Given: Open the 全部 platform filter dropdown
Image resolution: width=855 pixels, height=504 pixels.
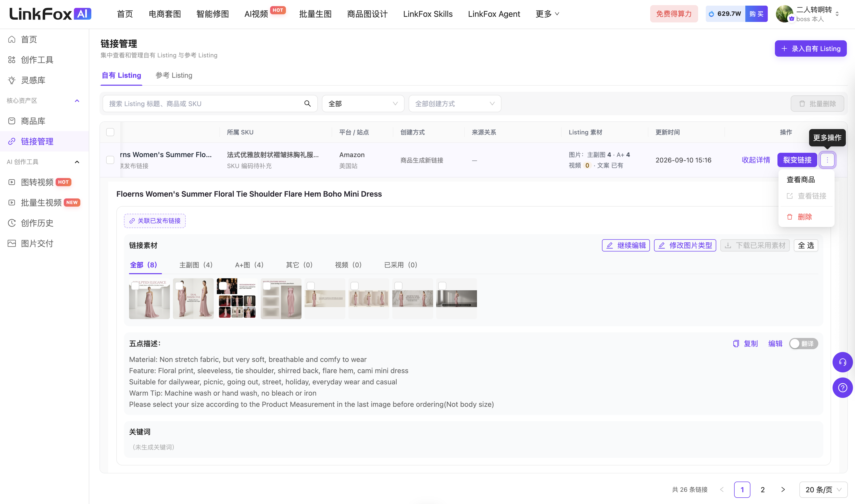Looking at the screenshot, I should coord(363,104).
